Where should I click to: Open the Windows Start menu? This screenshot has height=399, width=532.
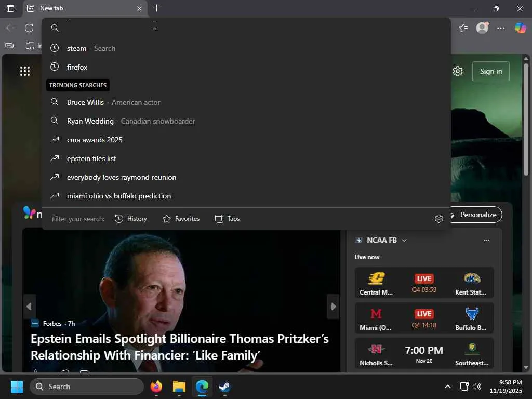coord(17,387)
